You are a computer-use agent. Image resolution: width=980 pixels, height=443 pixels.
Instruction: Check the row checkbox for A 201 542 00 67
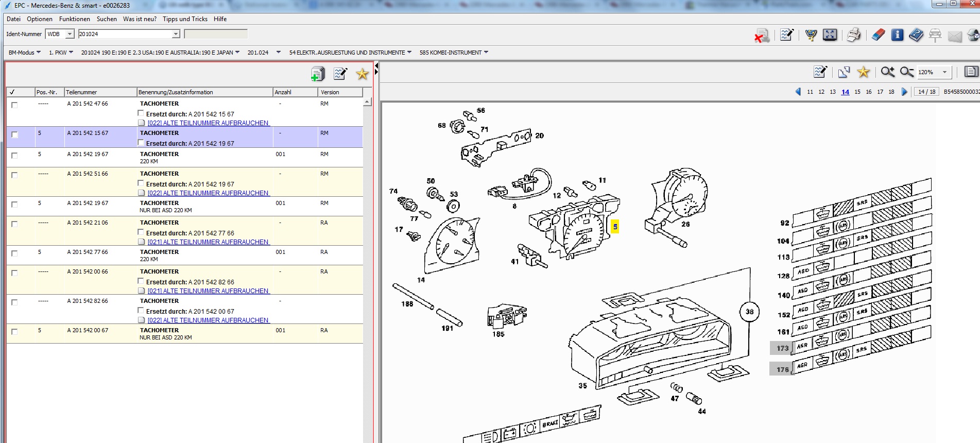[14, 332]
